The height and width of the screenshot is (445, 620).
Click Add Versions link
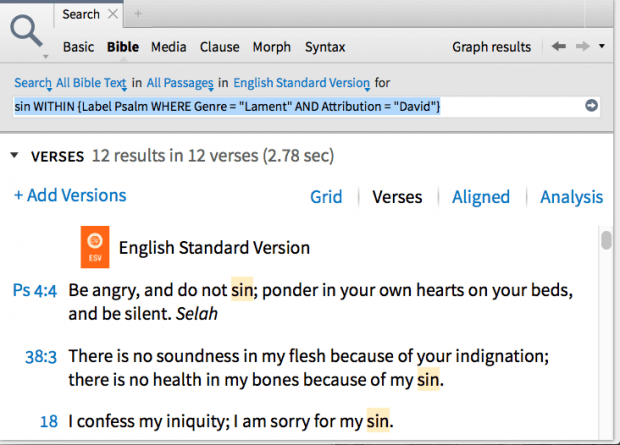[x=70, y=195]
